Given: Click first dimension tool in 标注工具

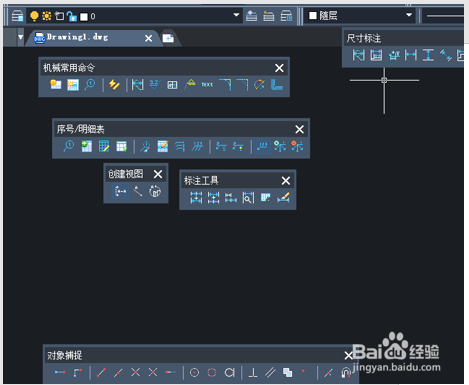Looking at the screenshot, I should pos(196,198).
